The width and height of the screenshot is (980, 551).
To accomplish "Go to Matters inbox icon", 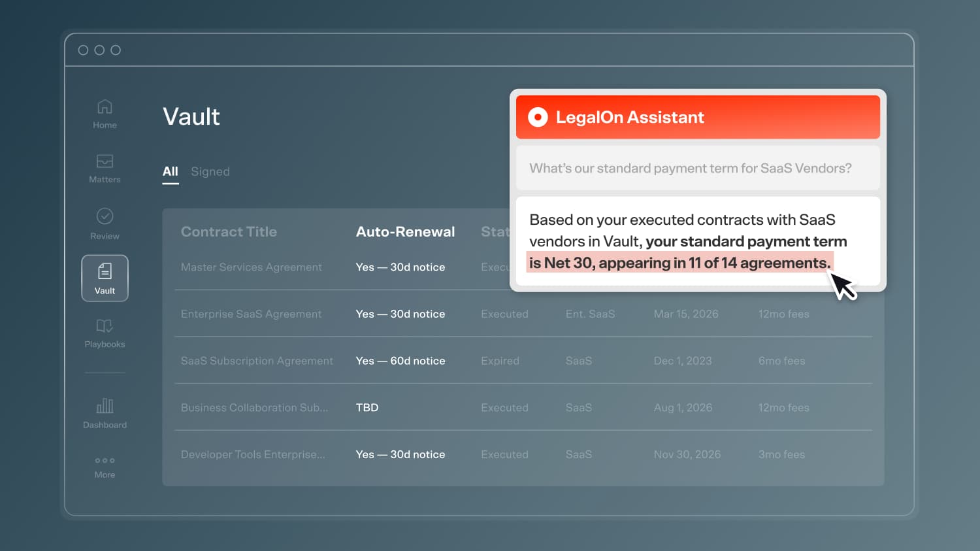I will pos(105,161).
